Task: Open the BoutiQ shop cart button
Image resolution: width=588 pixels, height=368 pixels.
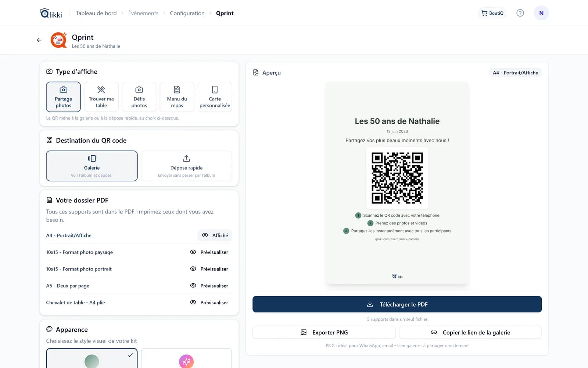Action: (492, 13)
